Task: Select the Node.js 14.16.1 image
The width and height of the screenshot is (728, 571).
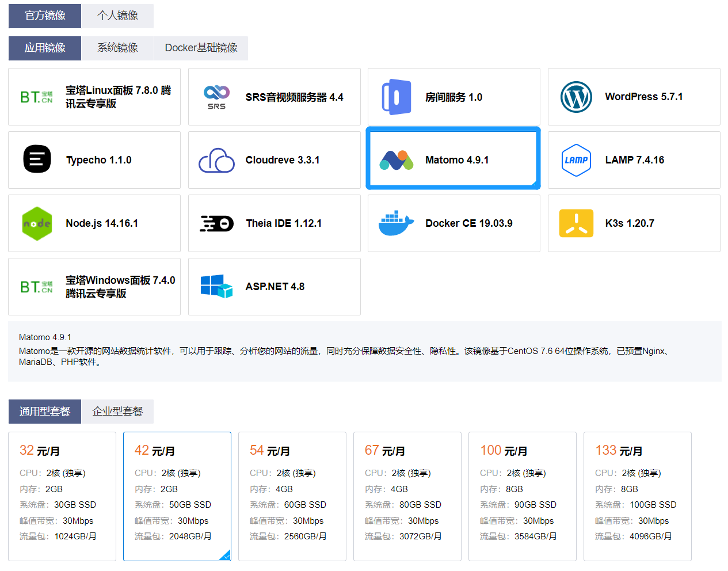Action: 94,223
